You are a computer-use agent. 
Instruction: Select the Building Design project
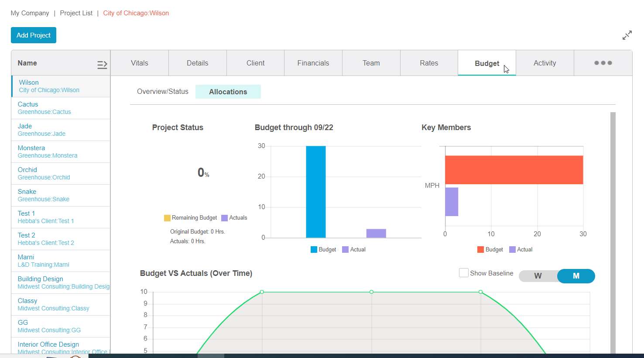(x=61, y=282)
